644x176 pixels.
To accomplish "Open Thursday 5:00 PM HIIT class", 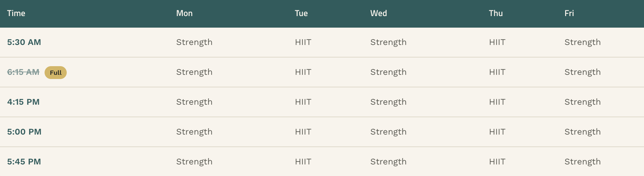I will [497, 132].
